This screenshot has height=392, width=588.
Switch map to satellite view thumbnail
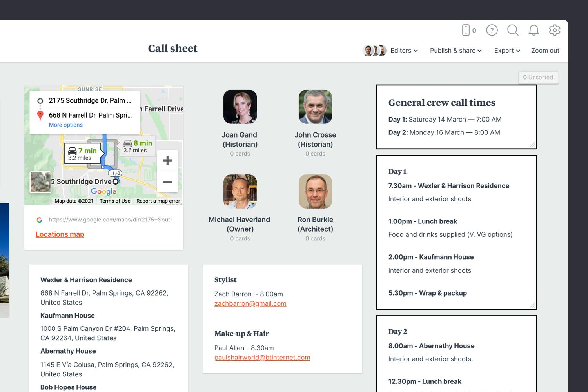(41, 182)
